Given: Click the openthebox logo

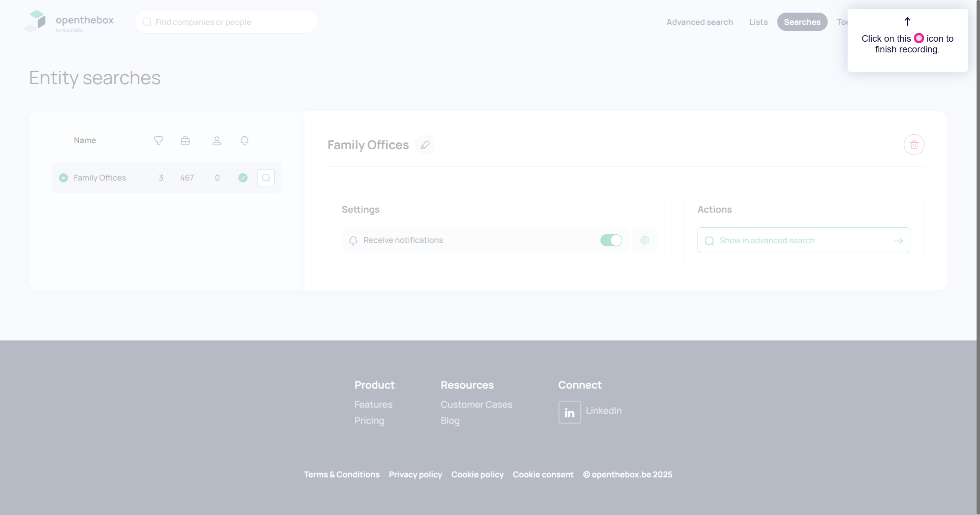Looking at the screenshot, I should [x=69, y=21].
